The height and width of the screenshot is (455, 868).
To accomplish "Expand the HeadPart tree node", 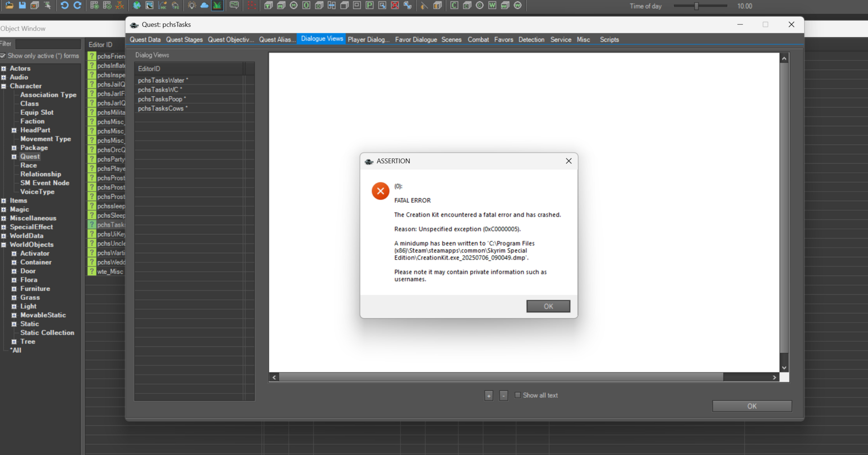I will (14, 130).
